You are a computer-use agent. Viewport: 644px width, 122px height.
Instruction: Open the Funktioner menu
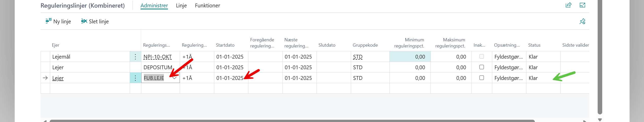tap(207, 6)
